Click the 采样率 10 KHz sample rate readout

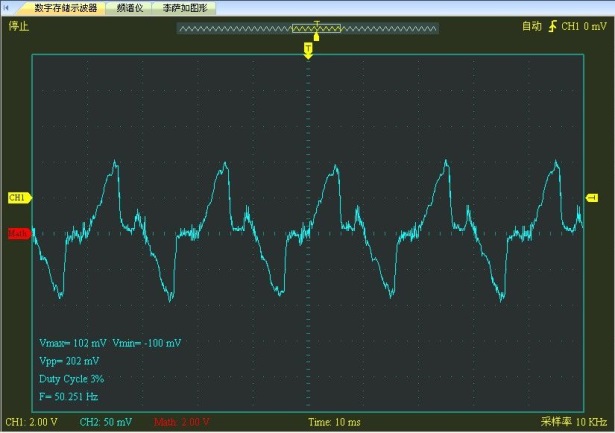coord(574,422)
